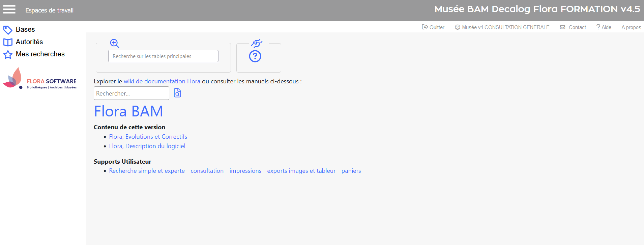
Task: Open Flora, Description du logiciel link
Action: pos(147,146)
